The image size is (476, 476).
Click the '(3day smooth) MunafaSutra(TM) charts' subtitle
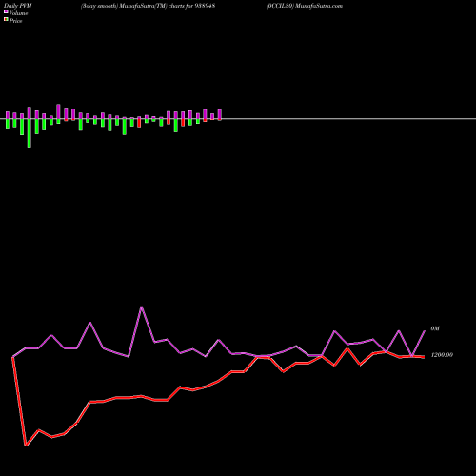point(132,6)
